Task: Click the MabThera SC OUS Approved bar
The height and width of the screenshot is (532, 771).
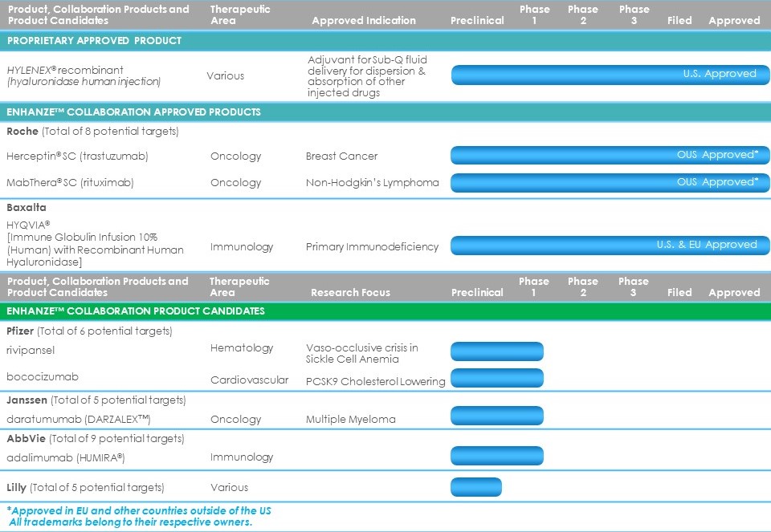Action: pos(610,183)
